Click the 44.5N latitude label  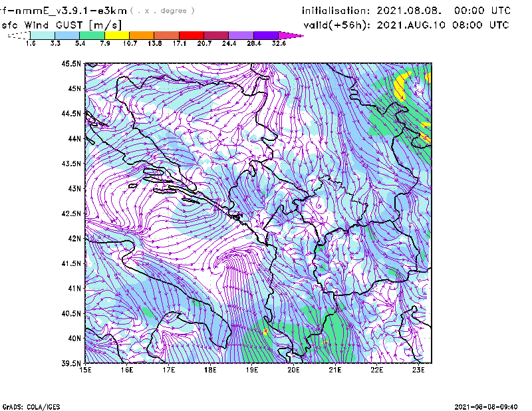click(72, 113)
